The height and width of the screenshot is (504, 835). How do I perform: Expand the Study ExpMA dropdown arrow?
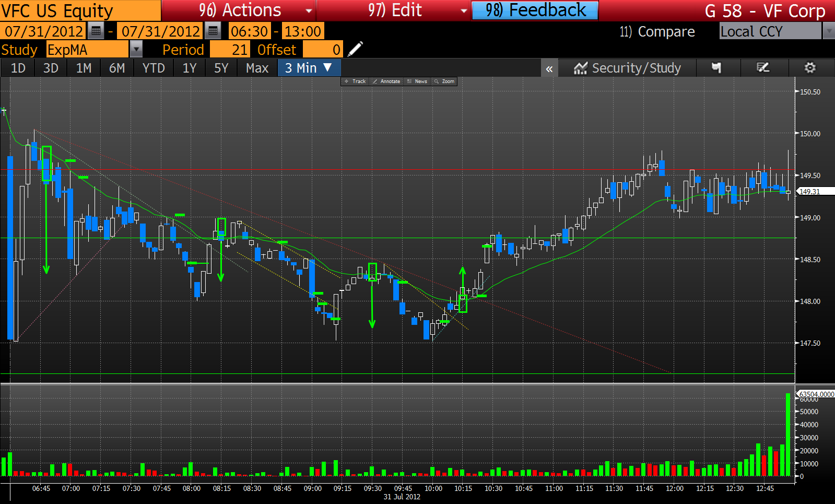136,50
